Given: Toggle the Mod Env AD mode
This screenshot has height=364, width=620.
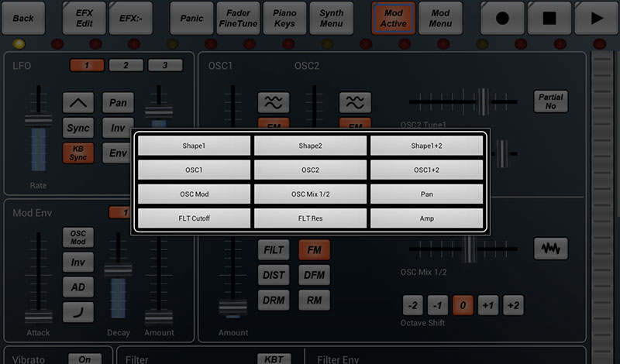Looking at the screenshot, I should point(78,287).
